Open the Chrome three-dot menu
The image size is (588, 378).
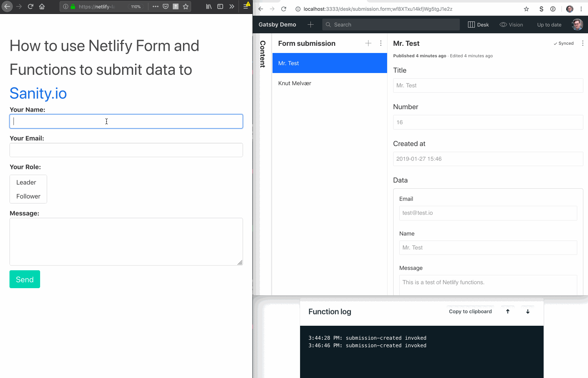[x=581, y=9]
